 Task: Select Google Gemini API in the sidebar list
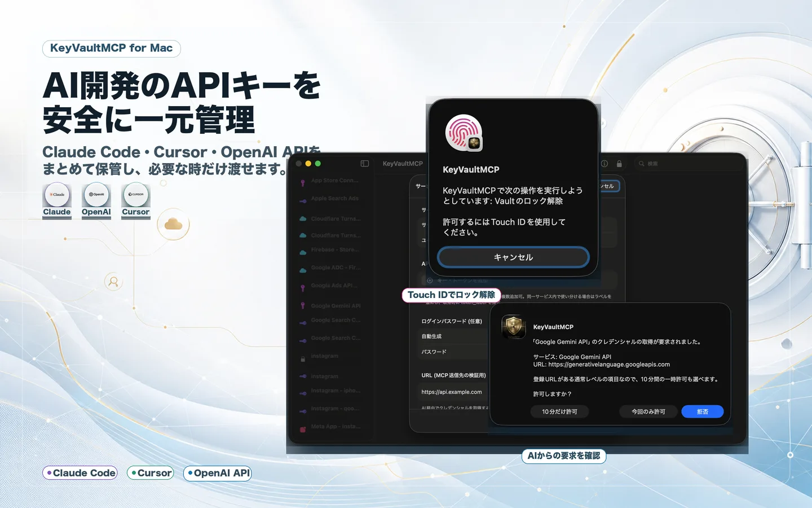[x=335, y=306]
